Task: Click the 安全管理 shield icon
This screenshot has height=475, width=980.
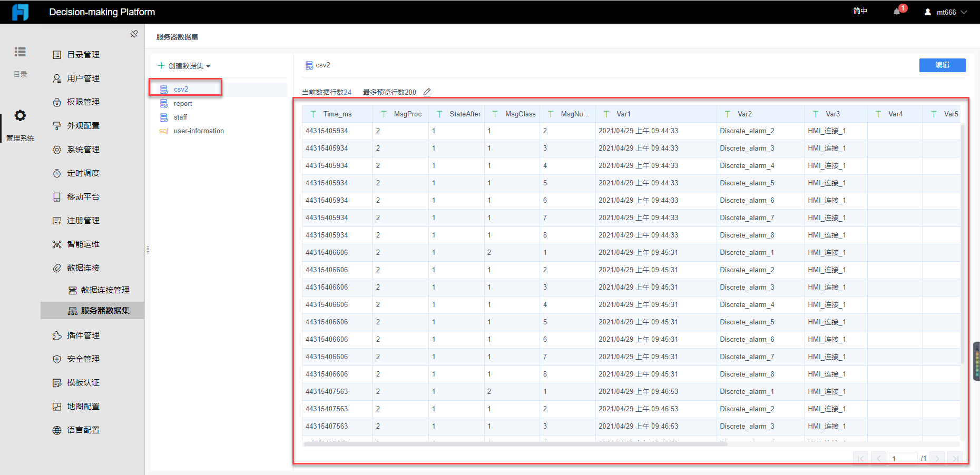Action: click(x=57, y=359)
